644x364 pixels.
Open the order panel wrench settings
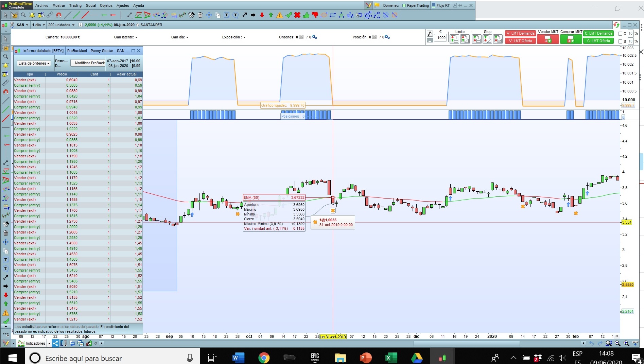tap(430, 33)
